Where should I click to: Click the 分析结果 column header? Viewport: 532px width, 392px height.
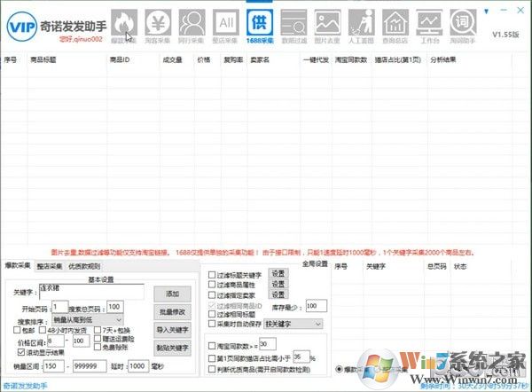(x=442, y=59)
